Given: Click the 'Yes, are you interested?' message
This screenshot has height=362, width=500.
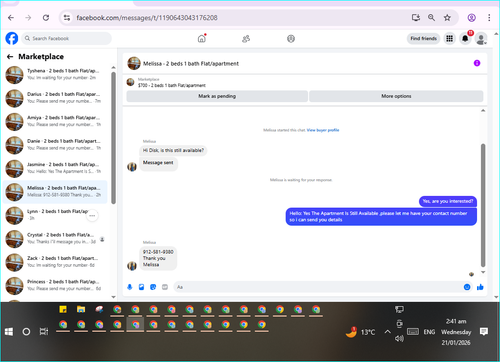Looking at the screenshot, I should click(448, 201).
